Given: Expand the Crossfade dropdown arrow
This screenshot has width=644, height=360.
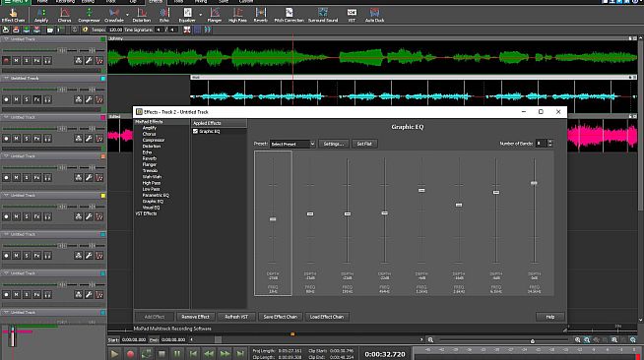Looking at the screenshot, I should [x=127, y=15].
